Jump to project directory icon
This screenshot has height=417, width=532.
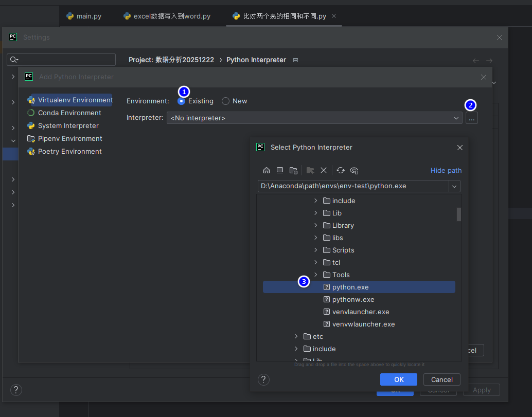[293, 170]
